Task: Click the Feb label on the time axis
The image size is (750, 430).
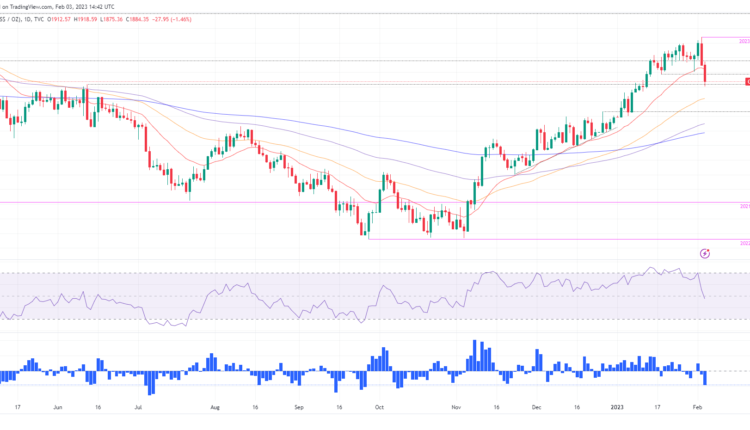Action: pyautogui.click(x=699, y=408)
